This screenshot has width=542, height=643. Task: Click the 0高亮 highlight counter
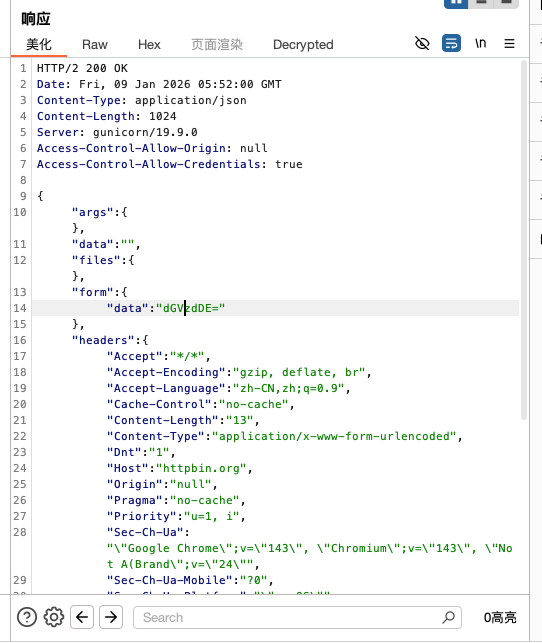500,617
